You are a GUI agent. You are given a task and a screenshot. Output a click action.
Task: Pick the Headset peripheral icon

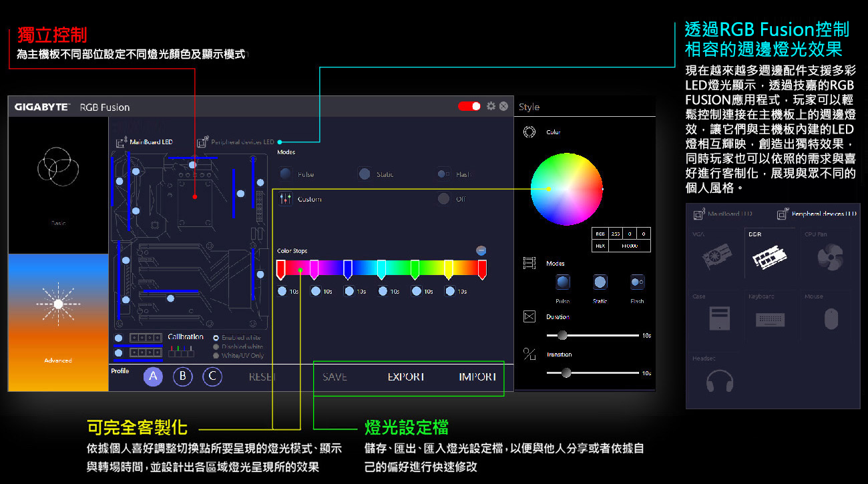coord(719,381)
